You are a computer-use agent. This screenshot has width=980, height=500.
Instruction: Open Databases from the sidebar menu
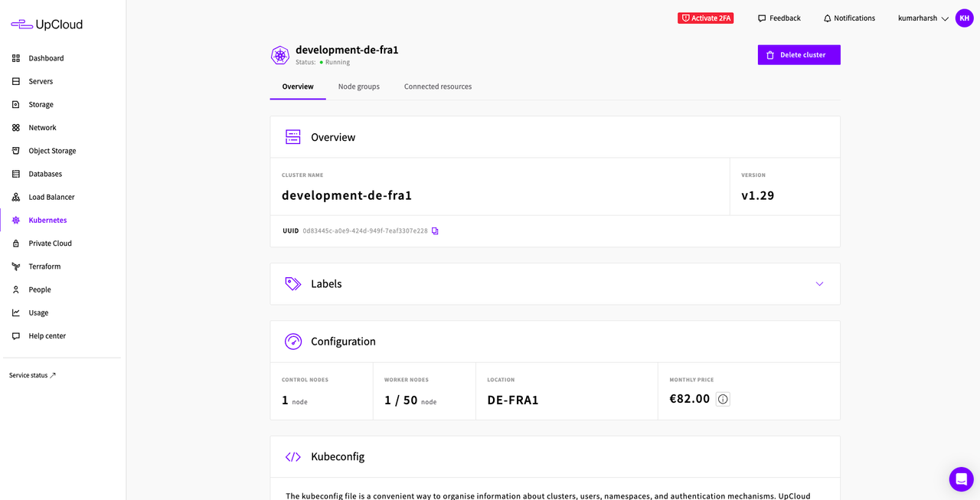point(45,174)
